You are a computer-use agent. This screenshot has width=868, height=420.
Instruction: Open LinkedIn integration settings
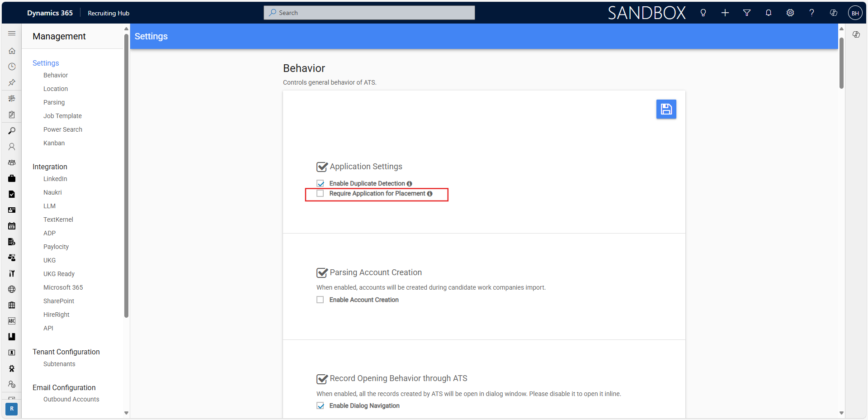coord(55,179)
